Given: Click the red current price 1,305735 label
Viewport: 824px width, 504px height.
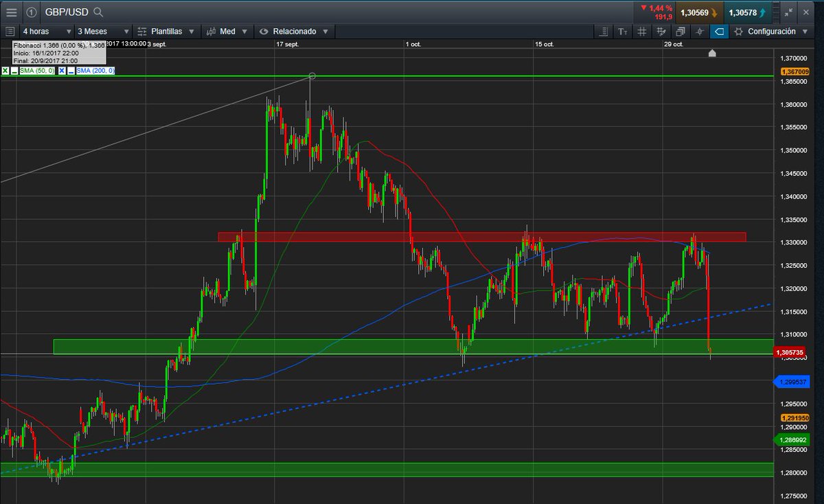Looking at the screenshot, I should coord(790,352).
